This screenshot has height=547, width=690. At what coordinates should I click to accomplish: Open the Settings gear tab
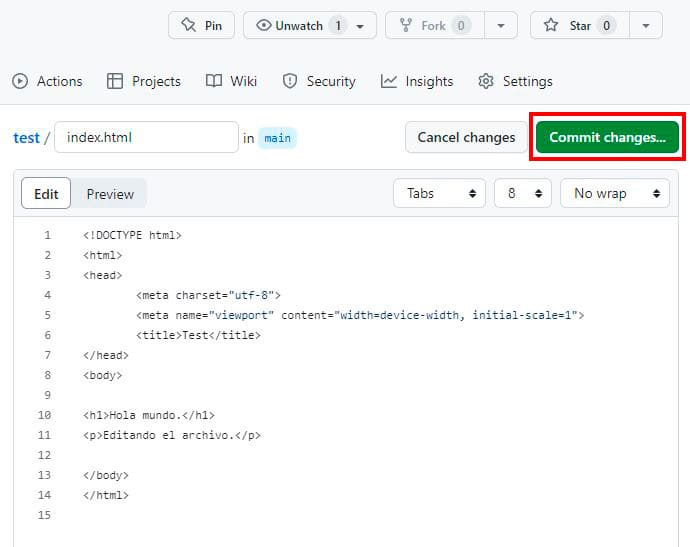pos(486,81)
